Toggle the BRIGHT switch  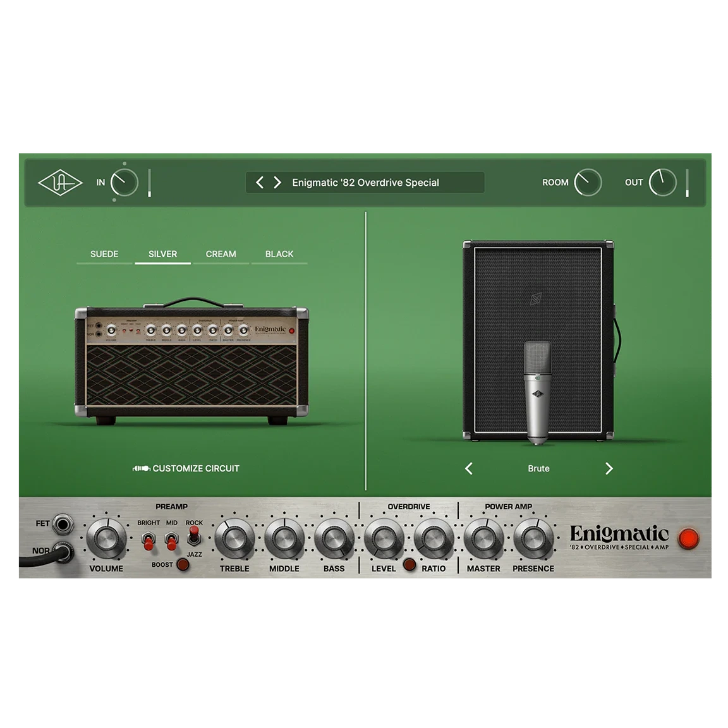[149, 541]
